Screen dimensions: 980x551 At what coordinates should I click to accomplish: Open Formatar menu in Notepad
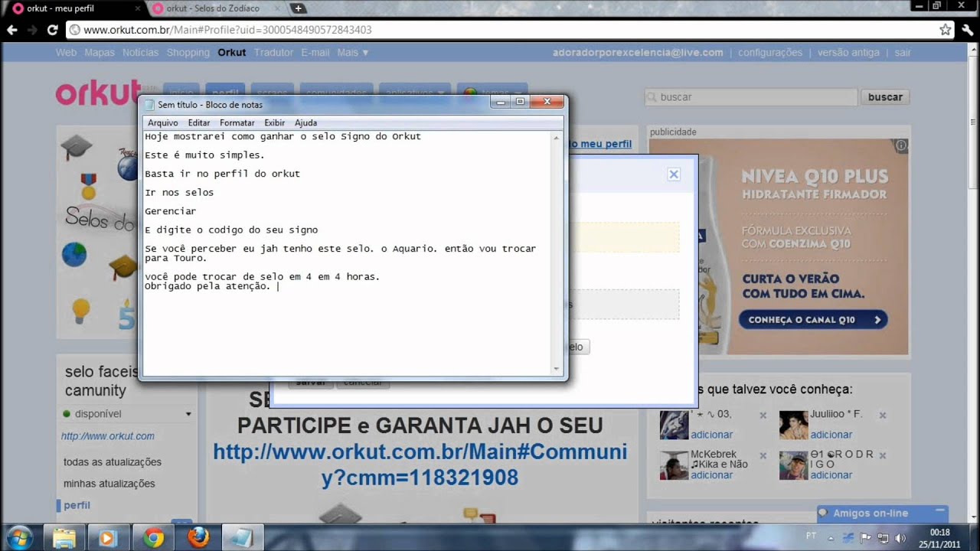pyautogui.click(x=237, y=122)
